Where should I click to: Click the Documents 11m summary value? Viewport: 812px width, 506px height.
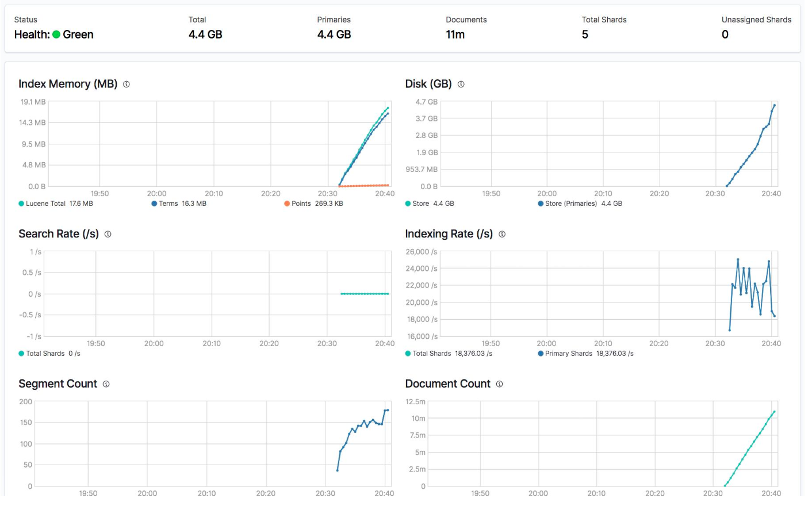tap(455, 34)
